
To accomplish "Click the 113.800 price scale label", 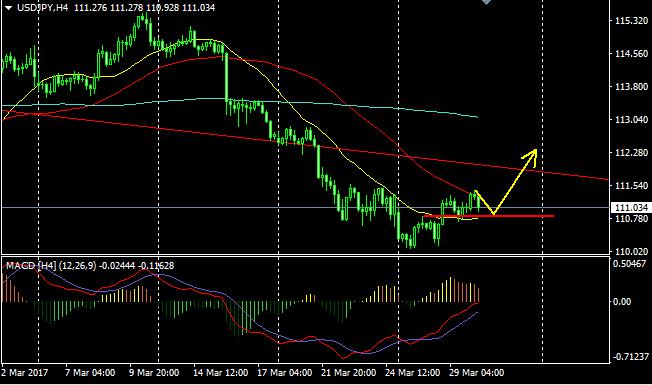I will 631,87.
